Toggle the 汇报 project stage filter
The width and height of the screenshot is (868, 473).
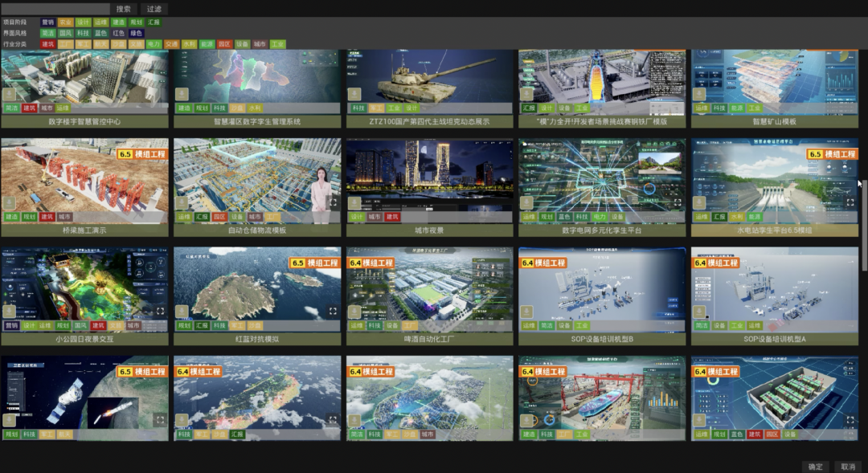click(154, 22)
